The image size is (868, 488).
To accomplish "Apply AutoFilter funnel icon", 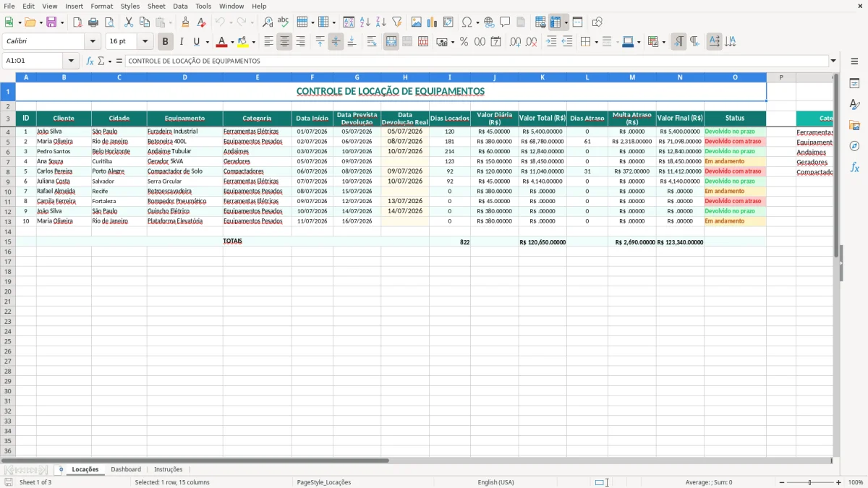I will (397, 22).
